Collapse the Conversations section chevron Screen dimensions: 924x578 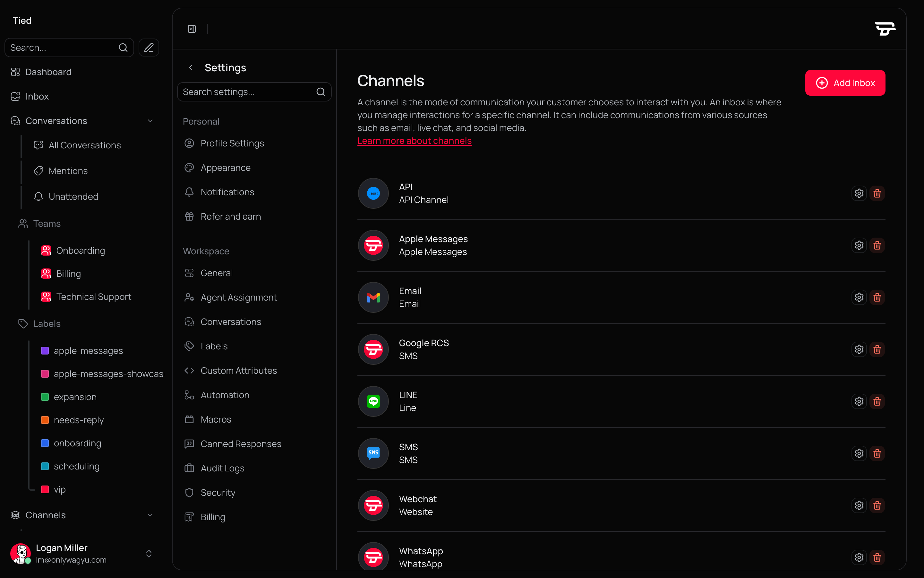click(150, 121)
